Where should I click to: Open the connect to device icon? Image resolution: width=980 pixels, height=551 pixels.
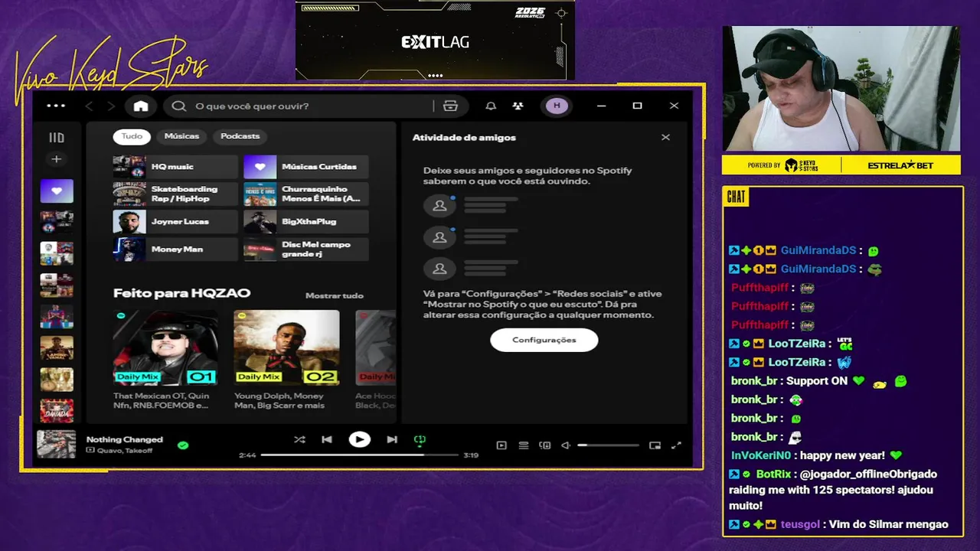[x=545, y=445]
